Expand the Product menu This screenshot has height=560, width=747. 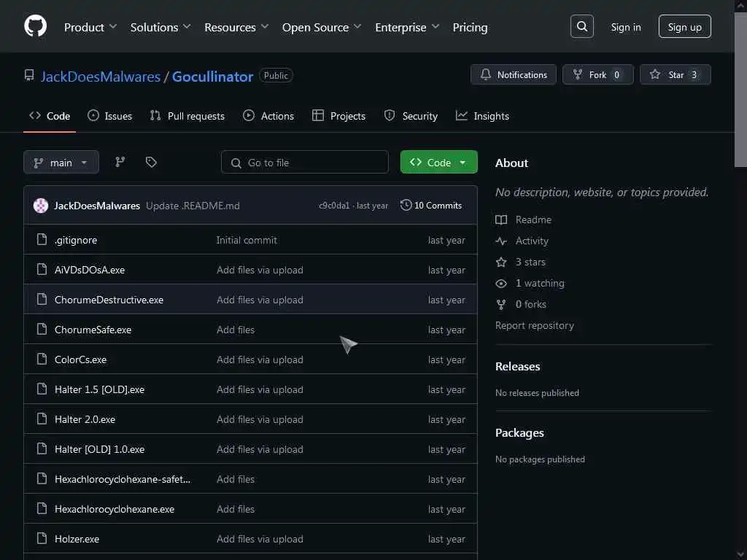(x=90, y=27)
